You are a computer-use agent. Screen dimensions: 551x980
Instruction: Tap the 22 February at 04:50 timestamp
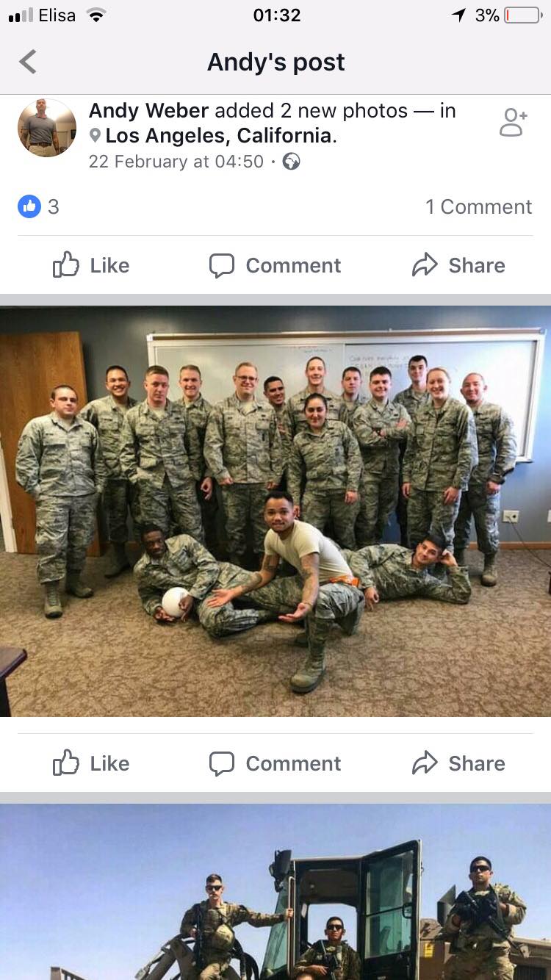click(176, 162)
